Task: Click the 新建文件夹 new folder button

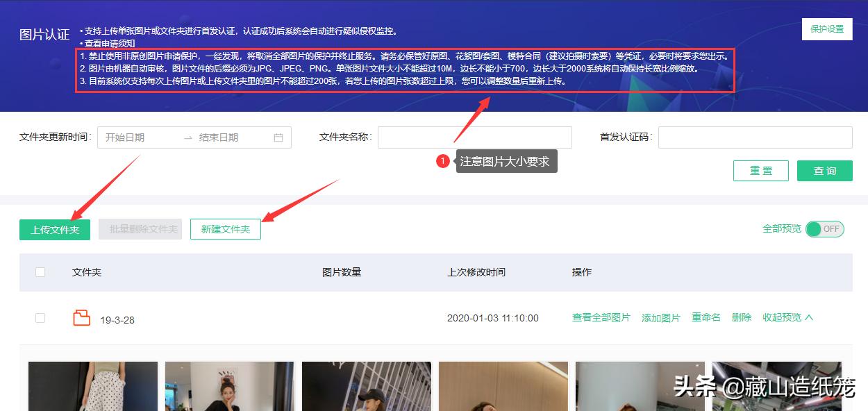Action: (225, 228)
